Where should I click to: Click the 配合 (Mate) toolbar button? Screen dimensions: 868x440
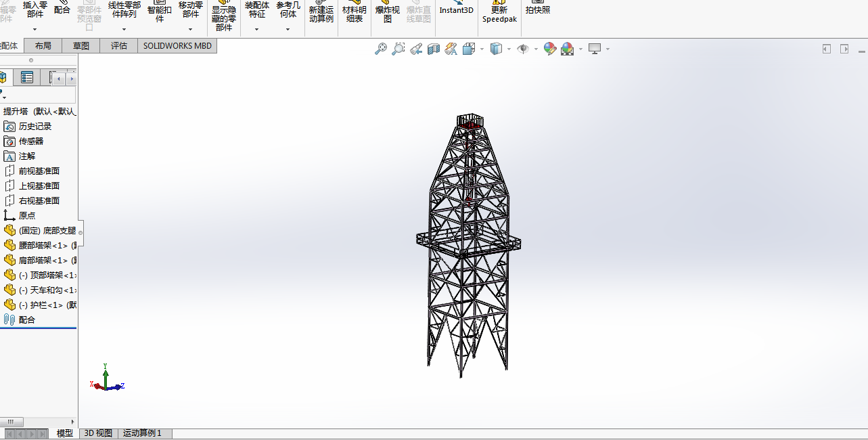tap(62, 8)
